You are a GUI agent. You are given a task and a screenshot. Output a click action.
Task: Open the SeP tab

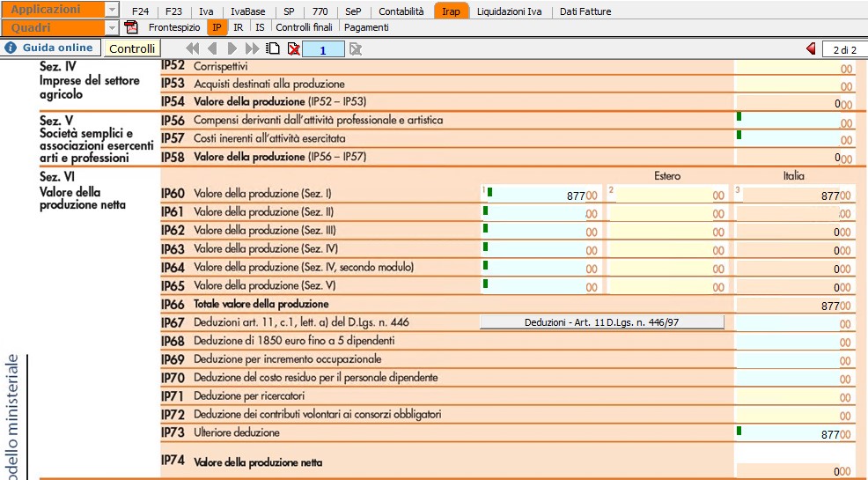click(353, 11)
